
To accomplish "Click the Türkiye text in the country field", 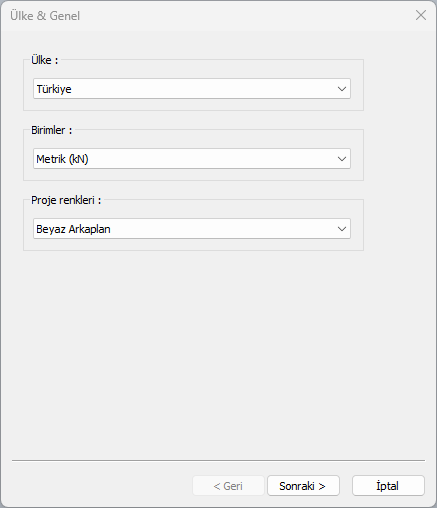I will pyautogui.click(x=54, y=89).
